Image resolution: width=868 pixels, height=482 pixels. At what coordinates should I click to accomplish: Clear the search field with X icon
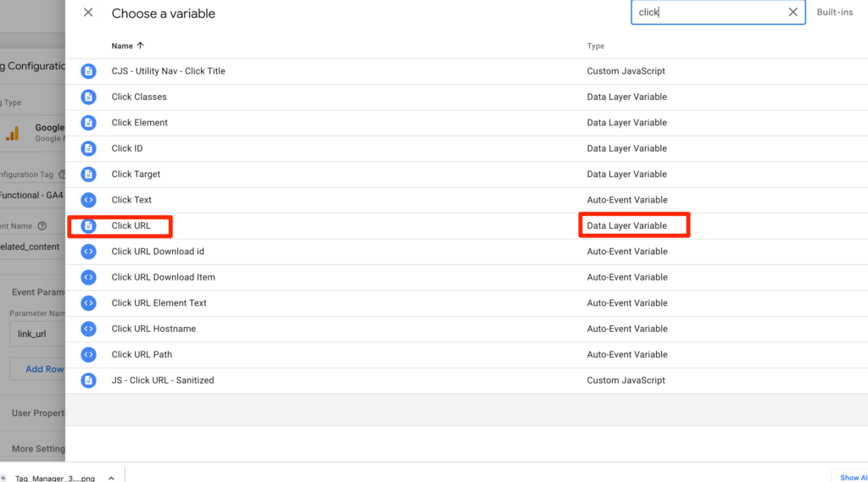pos(793,13)
